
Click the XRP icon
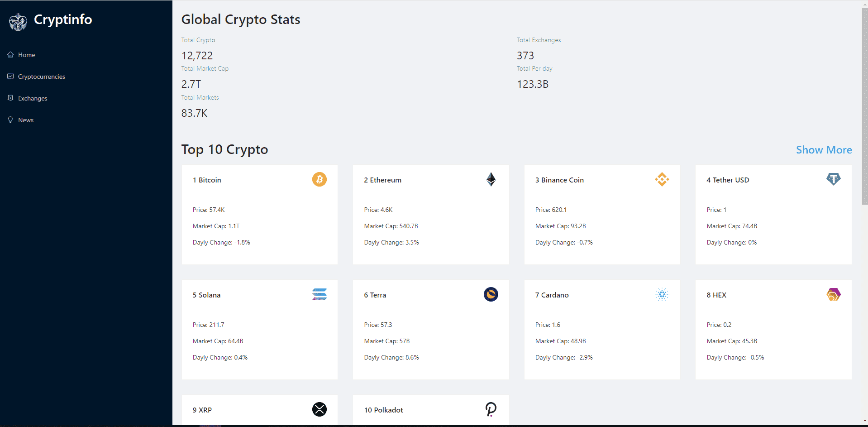point(320,409)
